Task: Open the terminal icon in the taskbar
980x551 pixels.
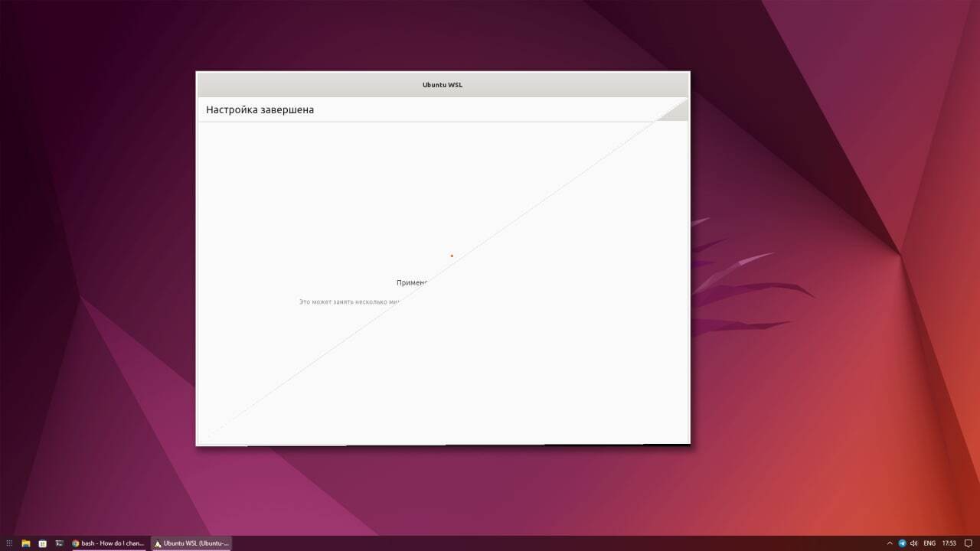Action: tap(59, 543)
